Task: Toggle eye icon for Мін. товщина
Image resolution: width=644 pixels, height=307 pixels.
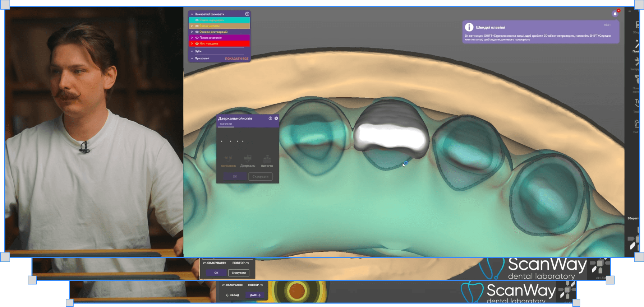Action: click(197, 44)
